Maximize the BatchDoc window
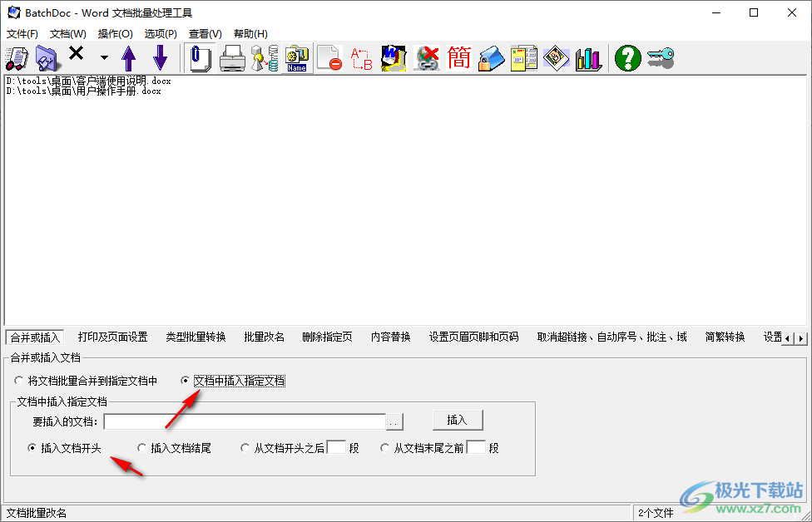The width and height of the screenshot is (812, 522). pos(754,13)
